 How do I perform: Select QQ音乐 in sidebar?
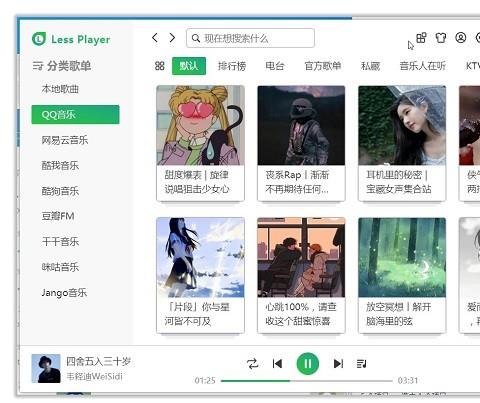pyautogui.click(x=75, y=114)
